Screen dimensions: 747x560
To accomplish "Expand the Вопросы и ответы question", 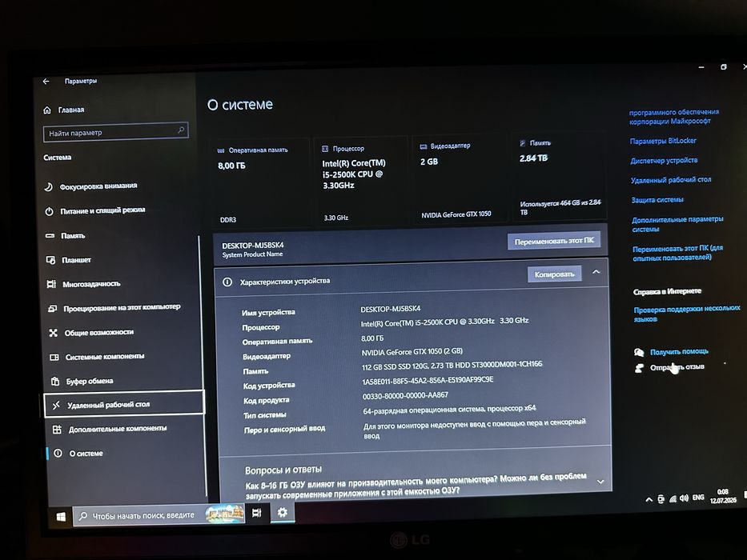I will click(x=600, y=482).
